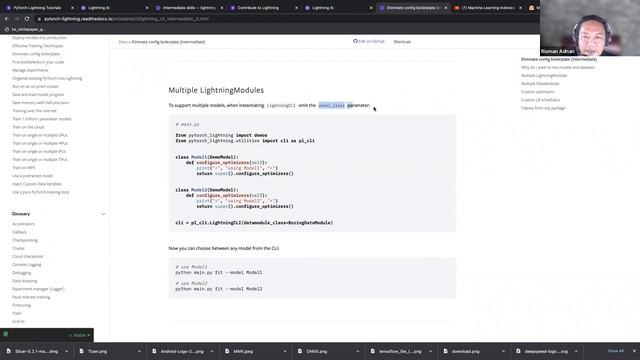Click Show All in the downloads bar
640x360 pixels.
click(x=616, y=351)
